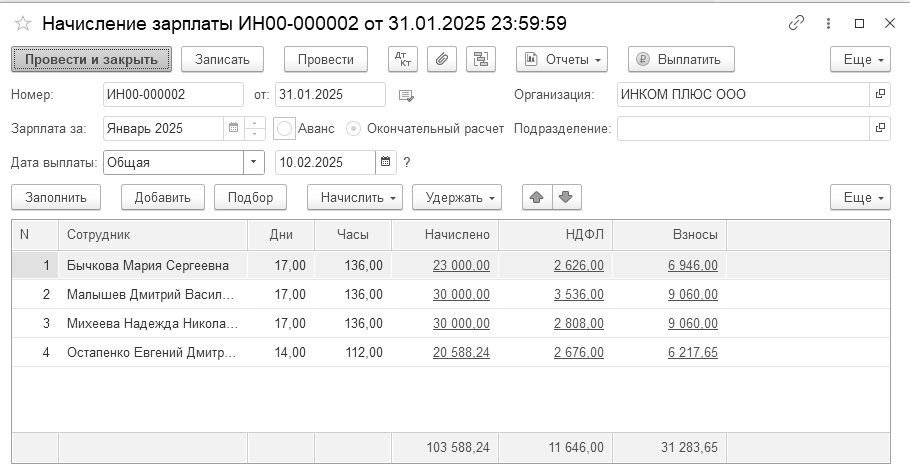Click the Провести и закрыть button
Viewport: 910px width, 465px height.
(91, 59)
